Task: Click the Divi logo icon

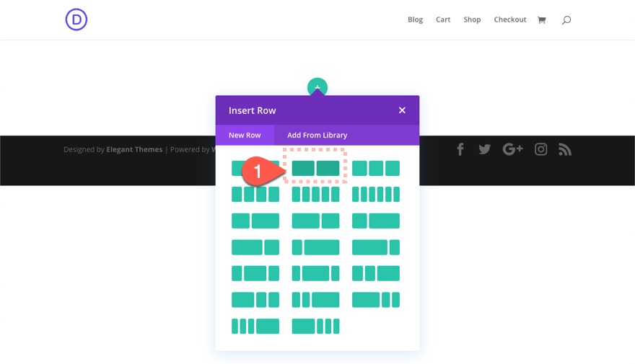Action: [x=76, y=19]
